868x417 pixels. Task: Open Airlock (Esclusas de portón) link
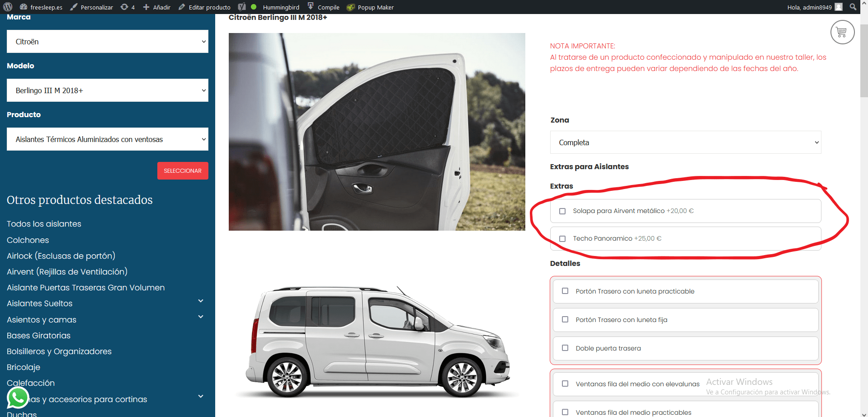tap(61, 256)
